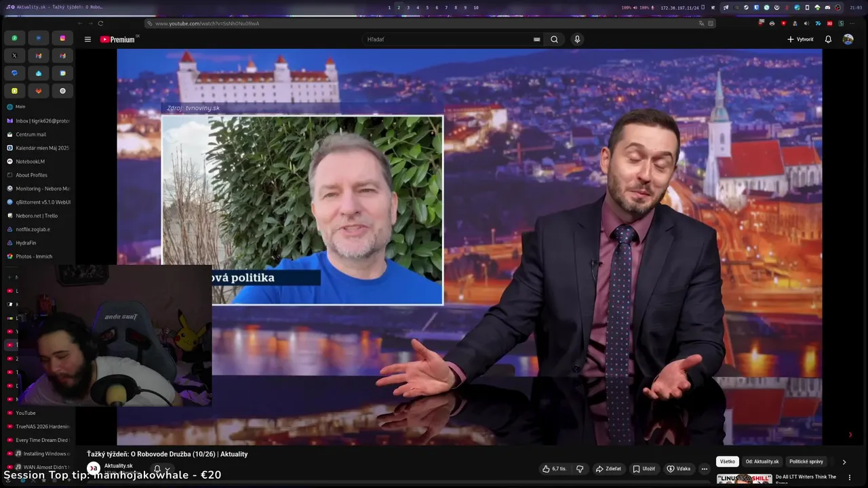Image resolution: width=868 pixels, height=488 pixels.
Task: Start voice search with microphone icon
Action: (x=577, y=39)
